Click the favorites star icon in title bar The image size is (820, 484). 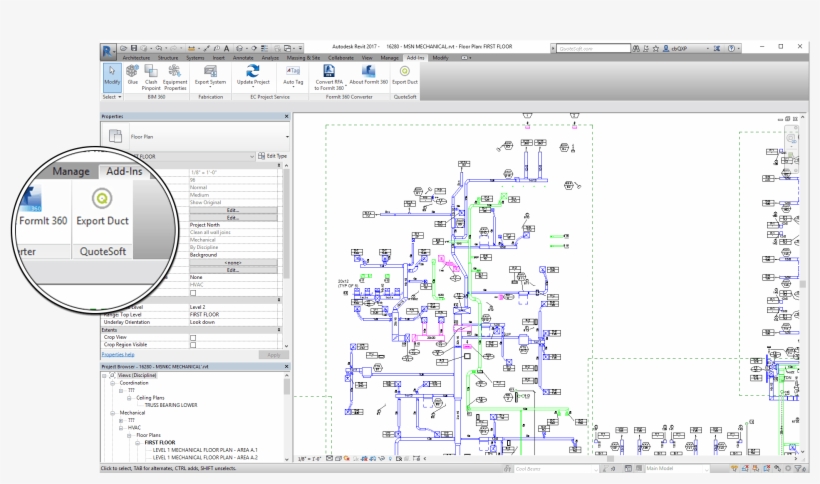coord(656,48)
